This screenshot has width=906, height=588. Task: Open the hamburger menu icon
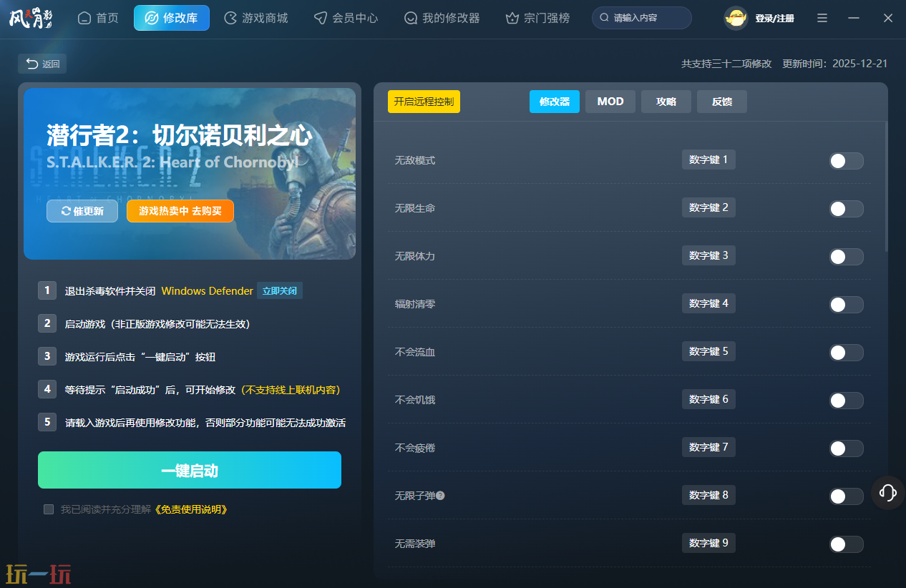click(822, 18)
